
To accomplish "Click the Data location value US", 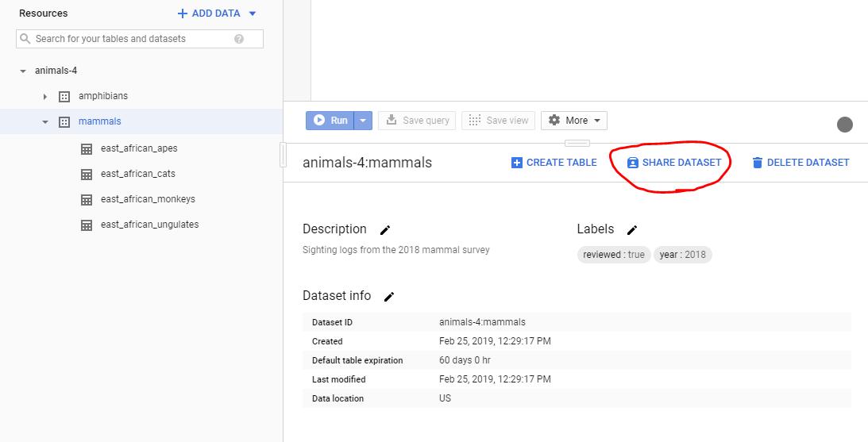I will click(x=445, y=398).
